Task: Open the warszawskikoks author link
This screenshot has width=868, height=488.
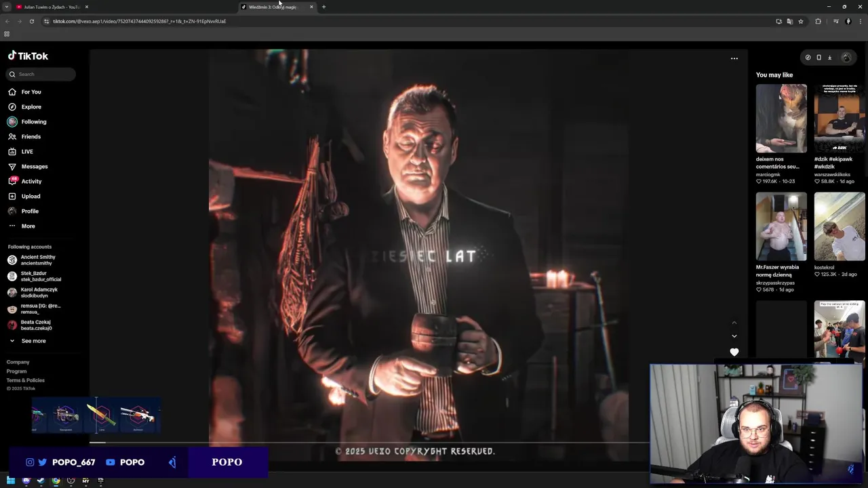Action: [x=832, y=174]
